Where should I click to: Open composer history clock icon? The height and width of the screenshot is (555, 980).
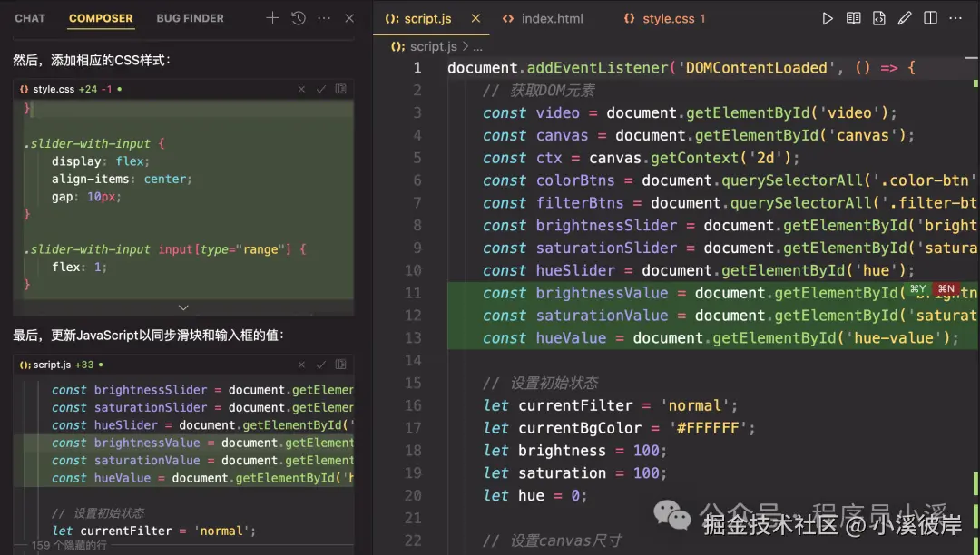299,18
